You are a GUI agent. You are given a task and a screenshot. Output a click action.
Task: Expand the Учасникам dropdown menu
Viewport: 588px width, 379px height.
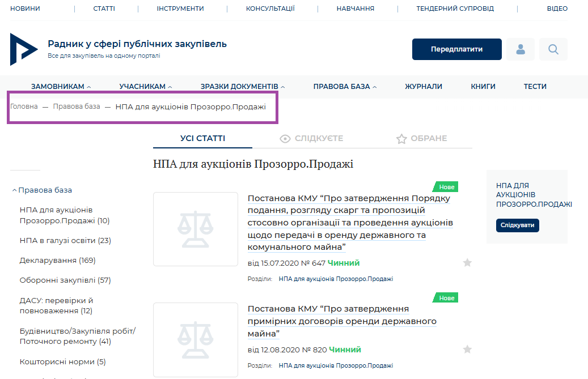[x=146, y=87]
